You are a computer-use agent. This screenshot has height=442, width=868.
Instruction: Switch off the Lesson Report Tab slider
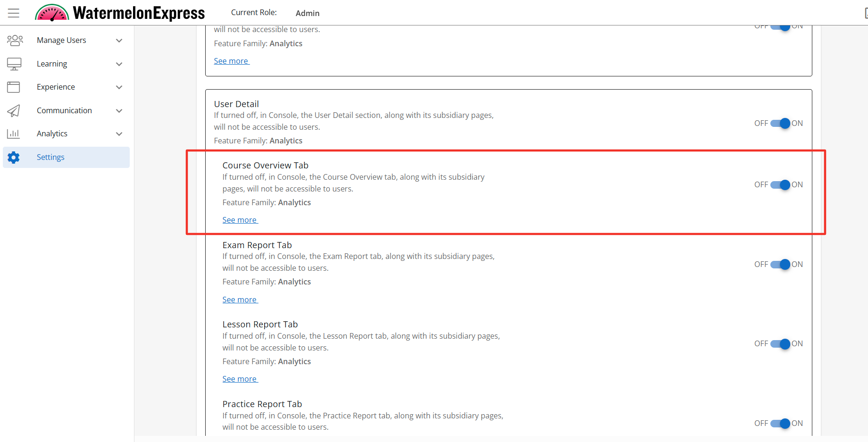pos(780,344)
